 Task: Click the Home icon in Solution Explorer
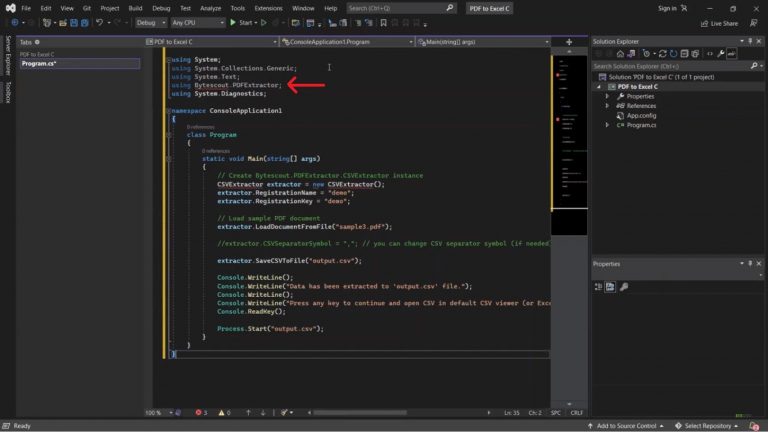click(622, 53)
